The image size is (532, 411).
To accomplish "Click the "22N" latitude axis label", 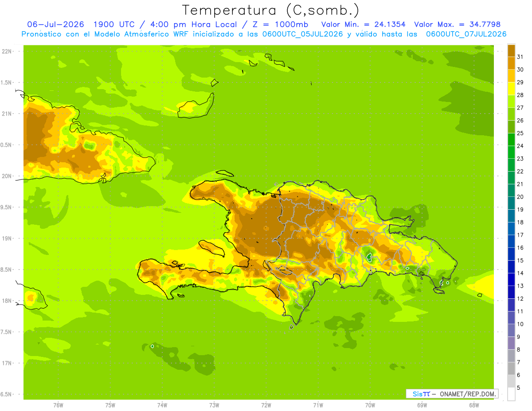I will [7, 51].
